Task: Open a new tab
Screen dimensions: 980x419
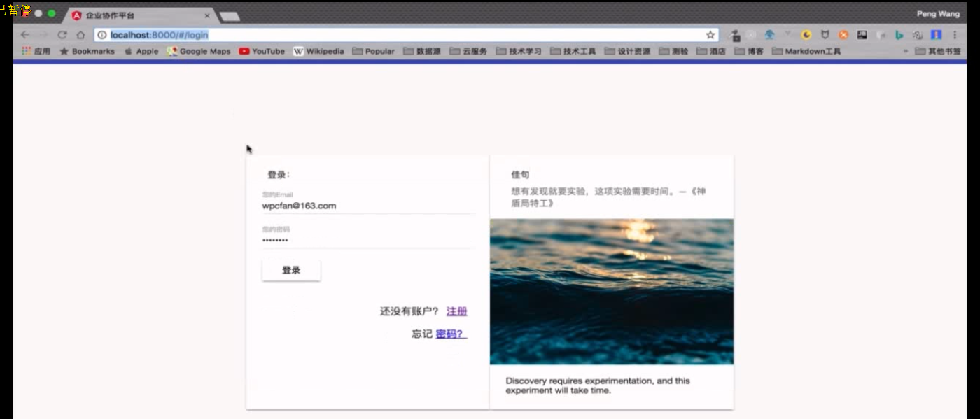Action: (230, 16)
